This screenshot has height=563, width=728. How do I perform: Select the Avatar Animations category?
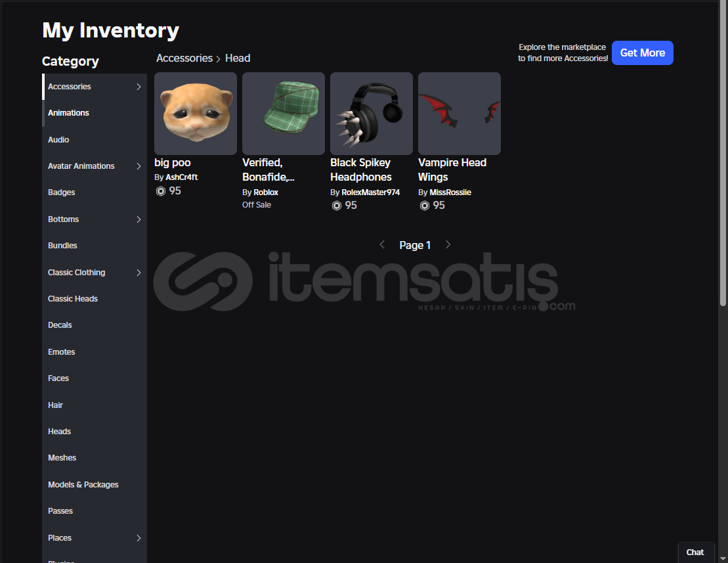[95, 166]
